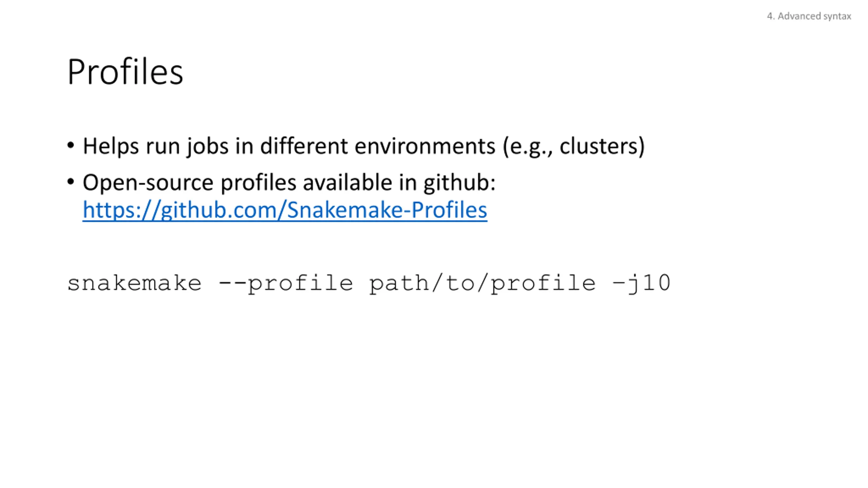Viewport: 868px width, 488px height.
Task: Click the word "environments" in first bullet
Action: click(425, 146)
